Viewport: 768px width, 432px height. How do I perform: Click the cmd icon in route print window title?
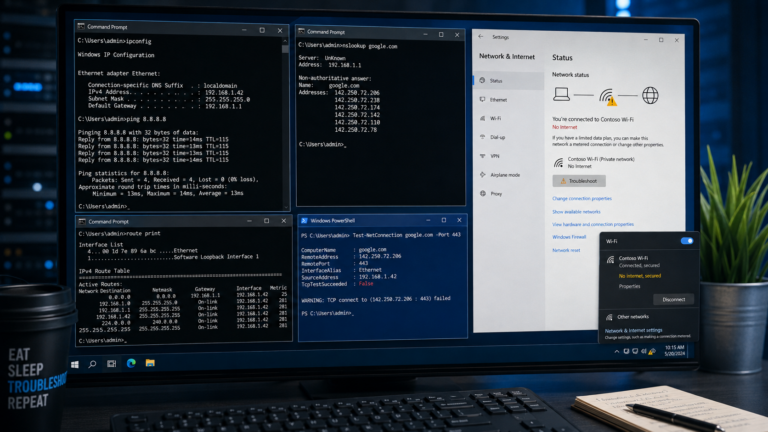tap(82, 221)
